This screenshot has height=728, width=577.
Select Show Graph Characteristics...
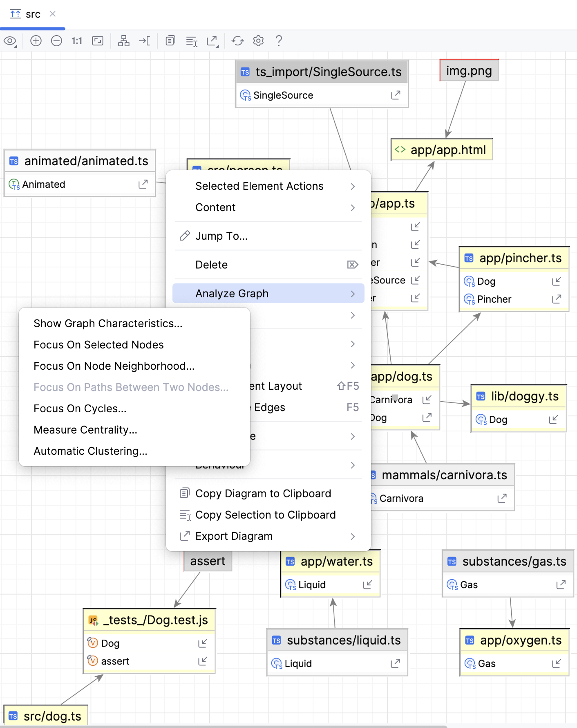pos(134,324)
